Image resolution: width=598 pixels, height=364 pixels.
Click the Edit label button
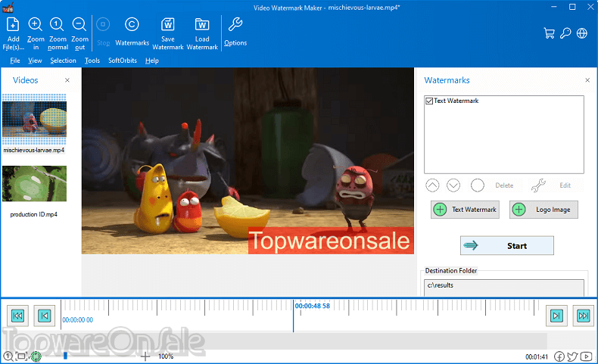[565, 185]
